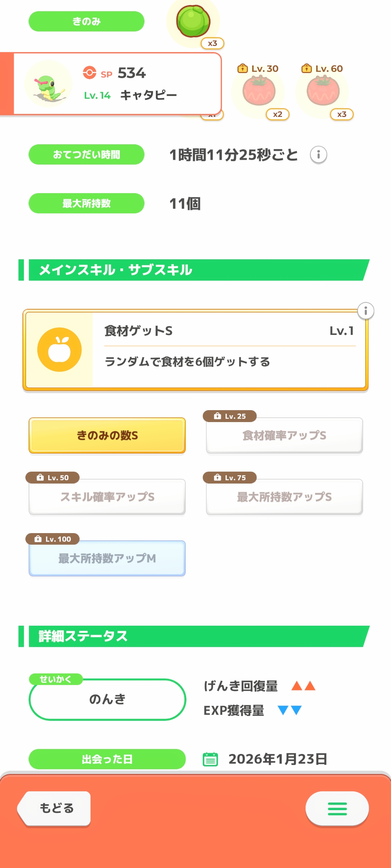Viewport: 391px width, 868px height.
Task: Tap the calendar icon beside the met date
Action: (x=210, y=759)
